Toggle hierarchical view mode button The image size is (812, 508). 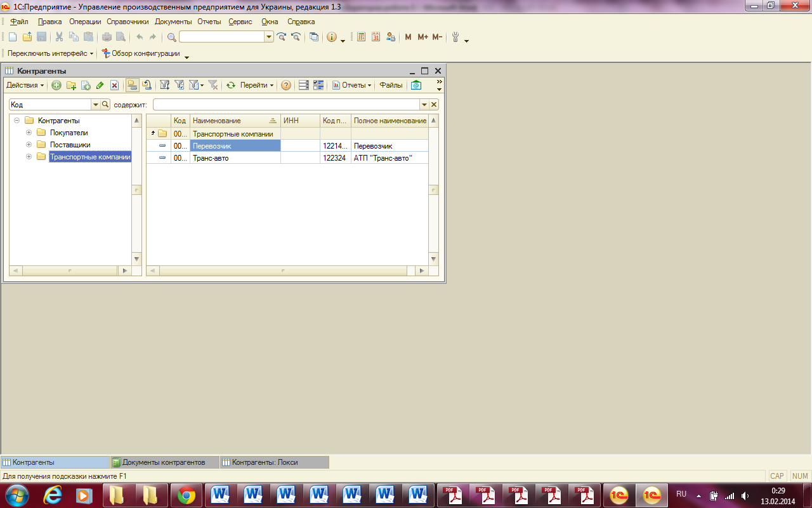tap(133, 85)
